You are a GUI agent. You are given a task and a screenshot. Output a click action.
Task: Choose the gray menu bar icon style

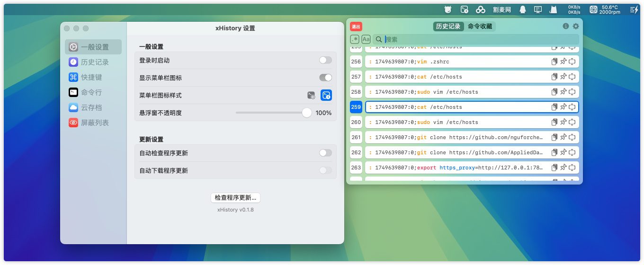point(311,95)
